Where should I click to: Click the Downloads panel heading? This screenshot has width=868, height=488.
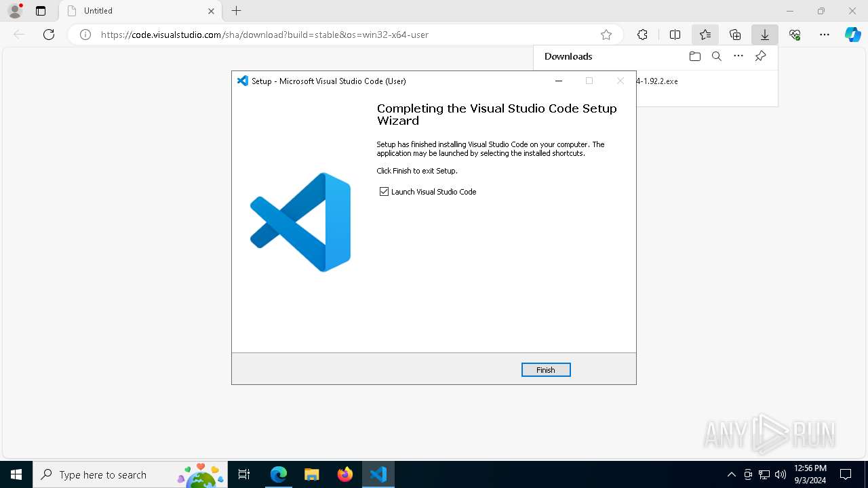coord(568,56)
